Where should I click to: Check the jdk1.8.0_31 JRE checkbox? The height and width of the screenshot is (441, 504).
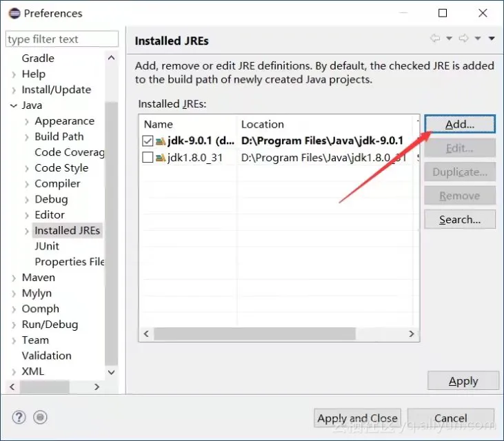(148, 157)
